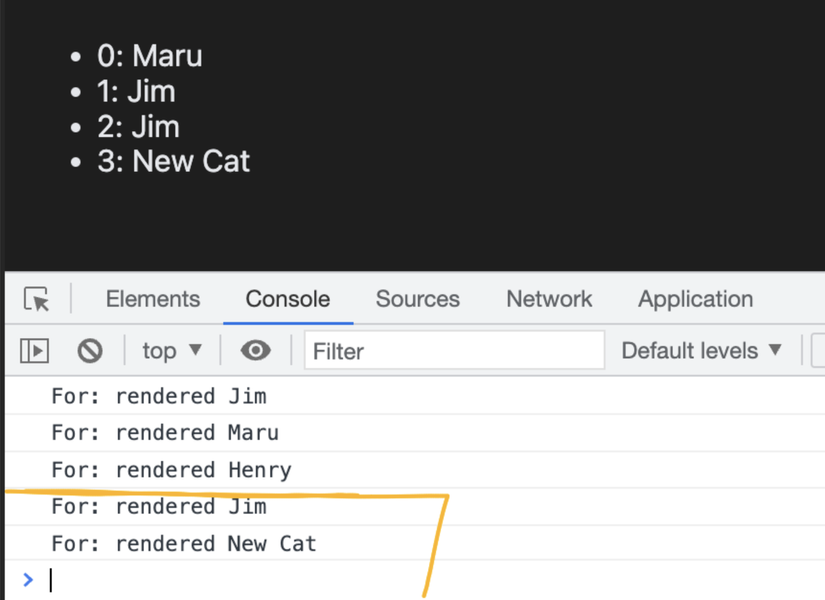Clear the console messages
825x600 pixels.
(x=90, y=351)
